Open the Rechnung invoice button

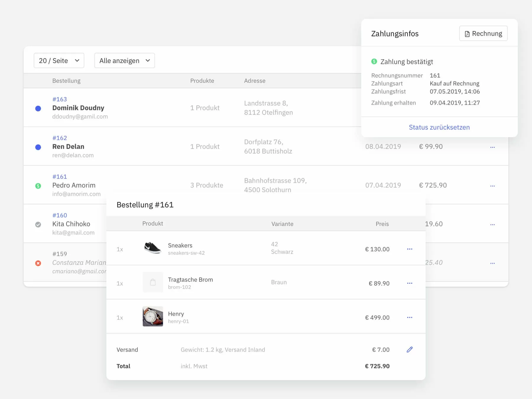483,33
